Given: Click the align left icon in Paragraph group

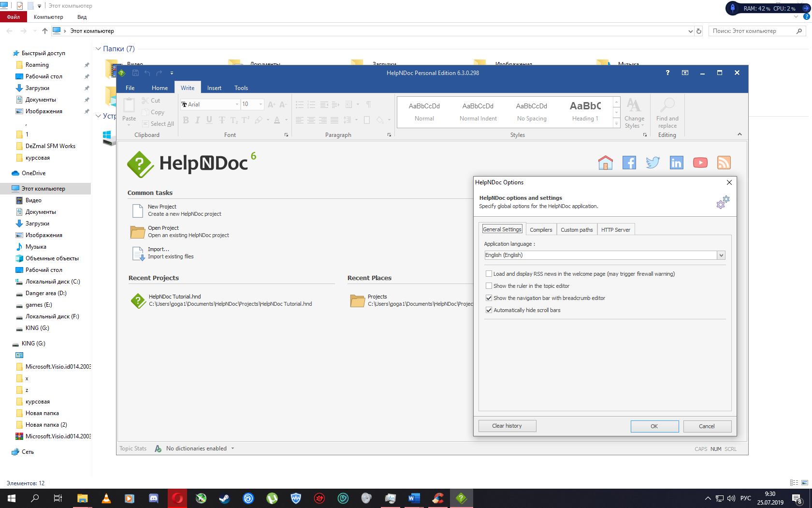Looking at the screenshot, I should (300, 120).
